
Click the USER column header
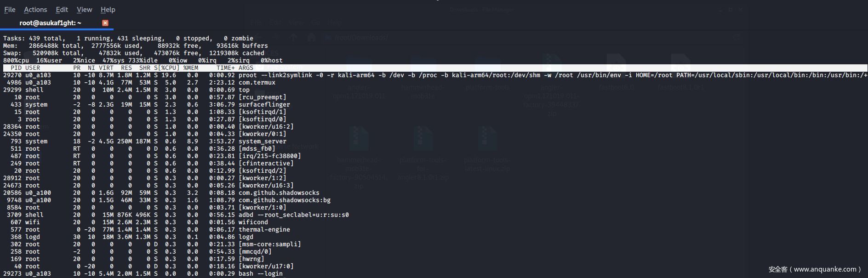[33, 68]
